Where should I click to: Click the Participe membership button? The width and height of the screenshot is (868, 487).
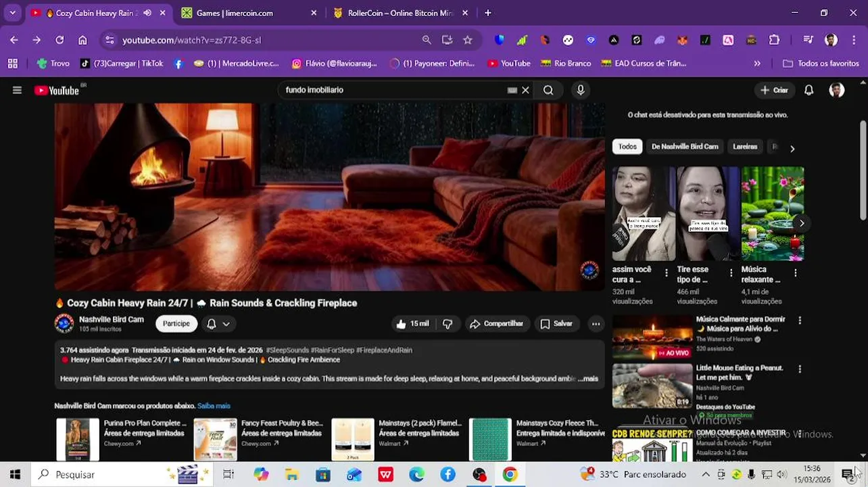pyautogui.click(x=176, y=324)
